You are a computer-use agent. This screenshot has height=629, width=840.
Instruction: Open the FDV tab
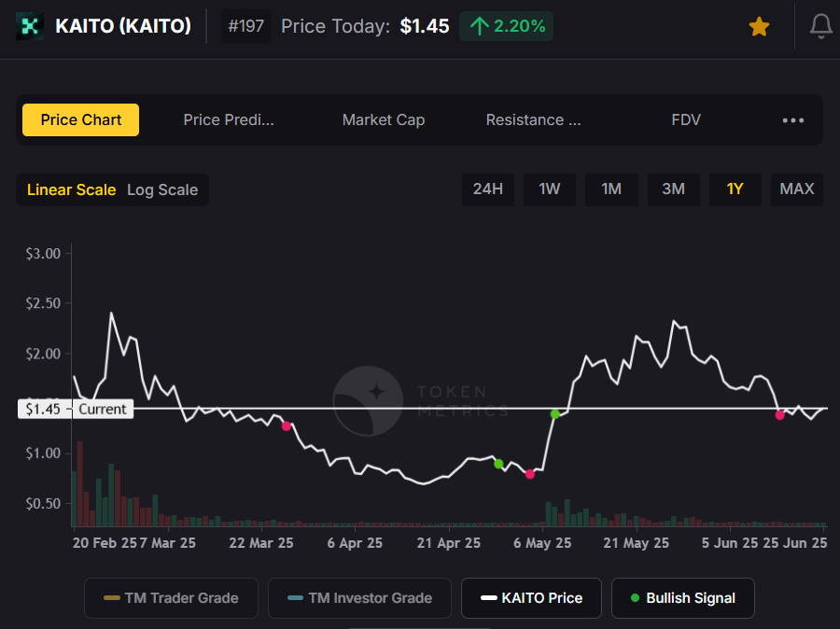click(686, 119)
